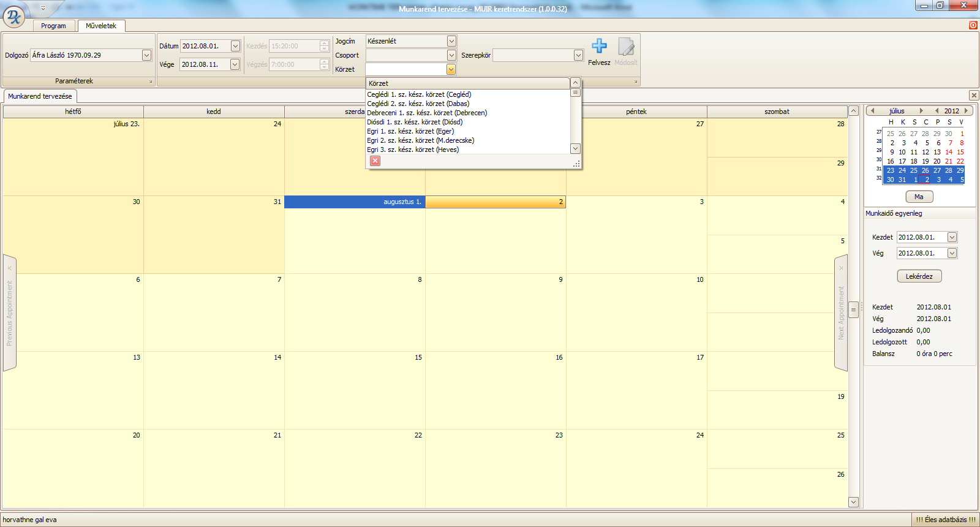The width and height of the screenshot is (980, 527).
Task: Select the Munkarend tervezése tab
Action: [x=40, y=96]
